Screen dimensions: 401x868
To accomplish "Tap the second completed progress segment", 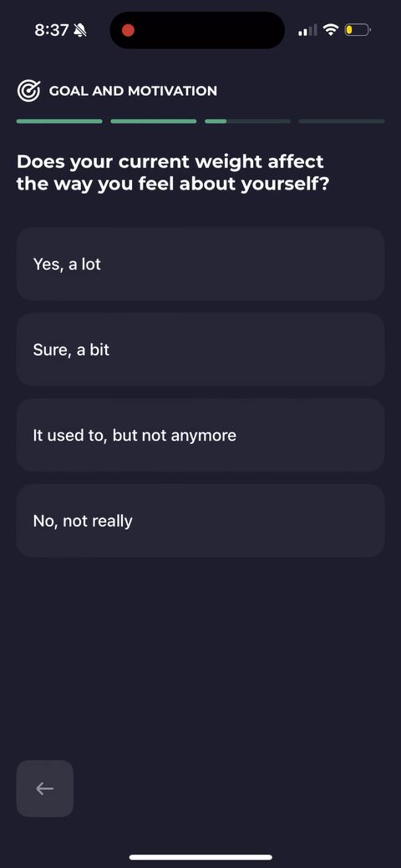I will coord(154,121).
